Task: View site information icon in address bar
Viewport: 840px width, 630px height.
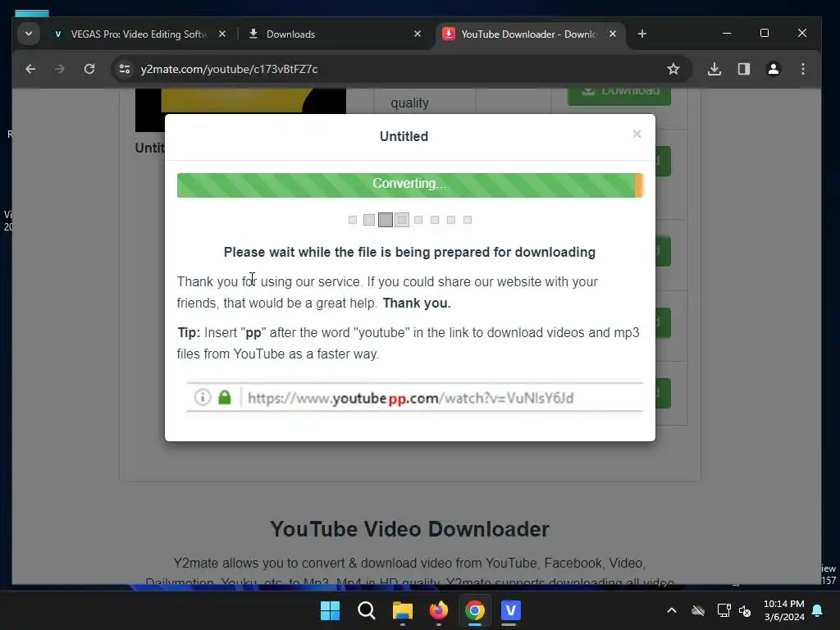Action: (125, 69)
